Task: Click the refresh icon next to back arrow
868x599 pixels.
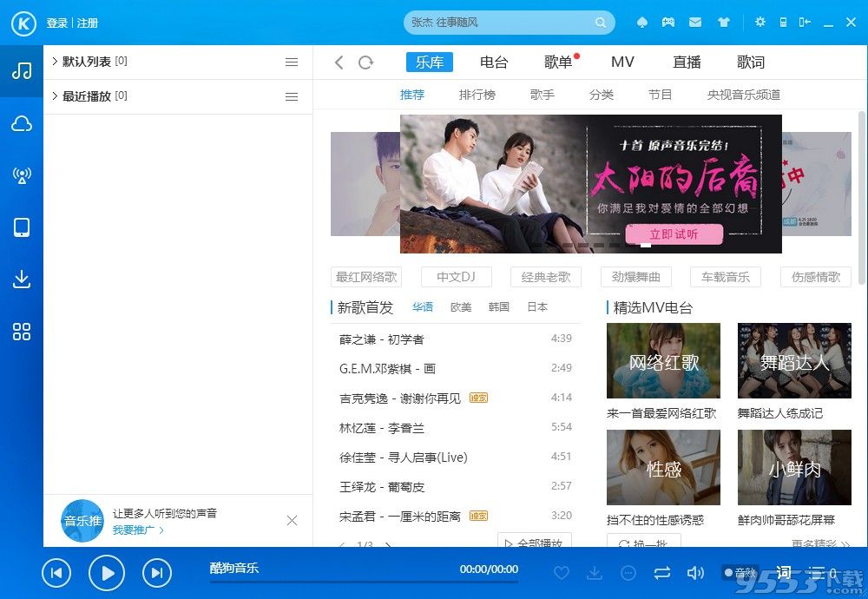Action: tap(365, 62)
